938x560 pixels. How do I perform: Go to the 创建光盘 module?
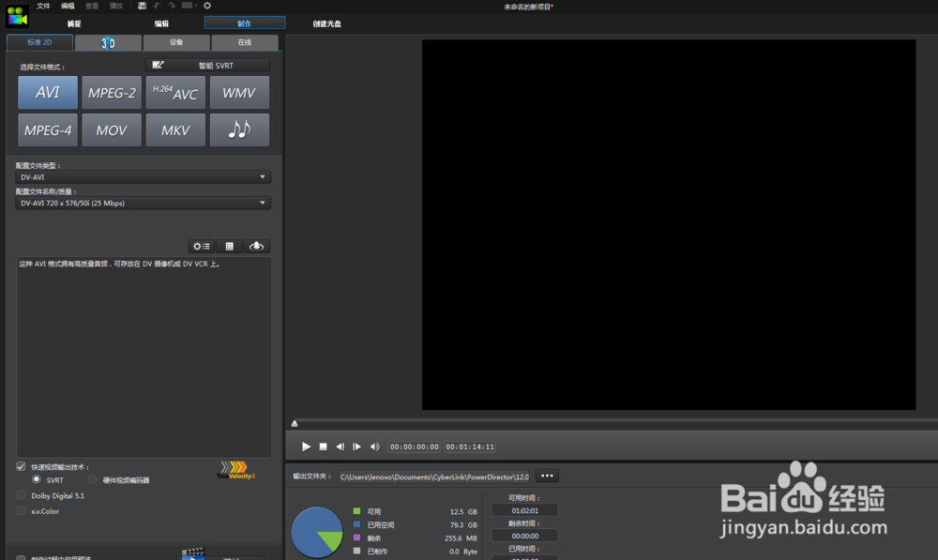[327, 23]
